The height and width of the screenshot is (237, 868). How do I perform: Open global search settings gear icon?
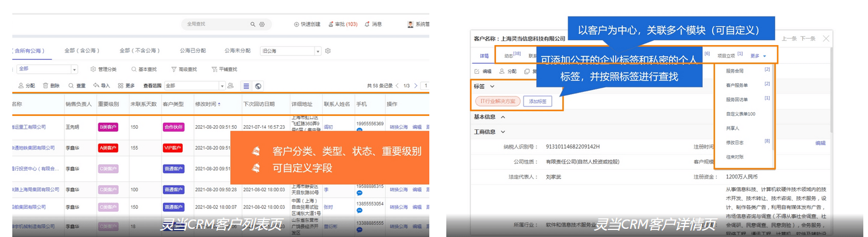262,25
